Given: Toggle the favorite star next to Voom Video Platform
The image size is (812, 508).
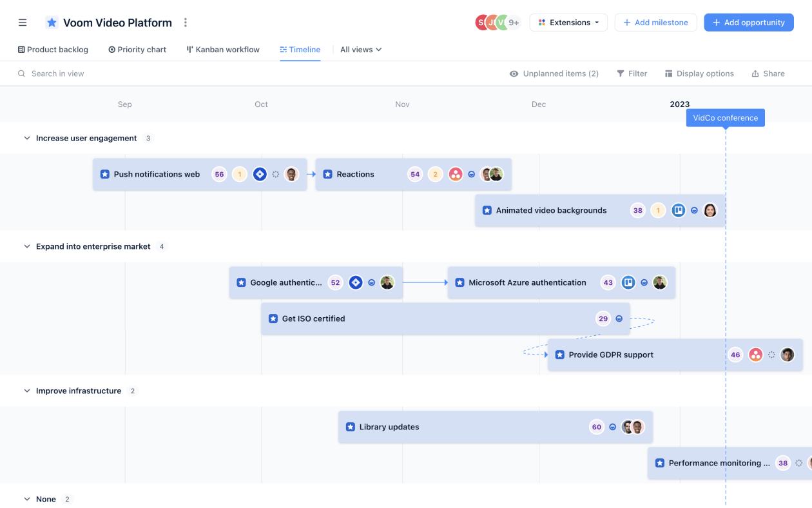Looking at the screenshot, I should 52,22.
